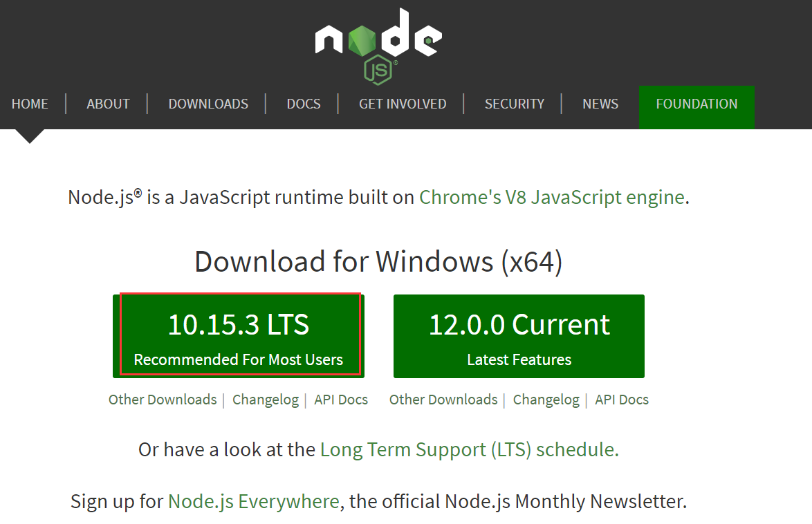The width and height of the screenshot is (812, 524).
Task: Select the SECURITY navigation link
Action: click(x=514, y=104)
